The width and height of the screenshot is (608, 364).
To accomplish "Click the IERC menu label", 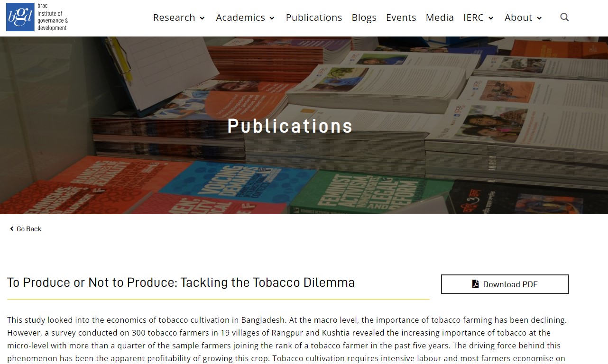I will (473, 17).
